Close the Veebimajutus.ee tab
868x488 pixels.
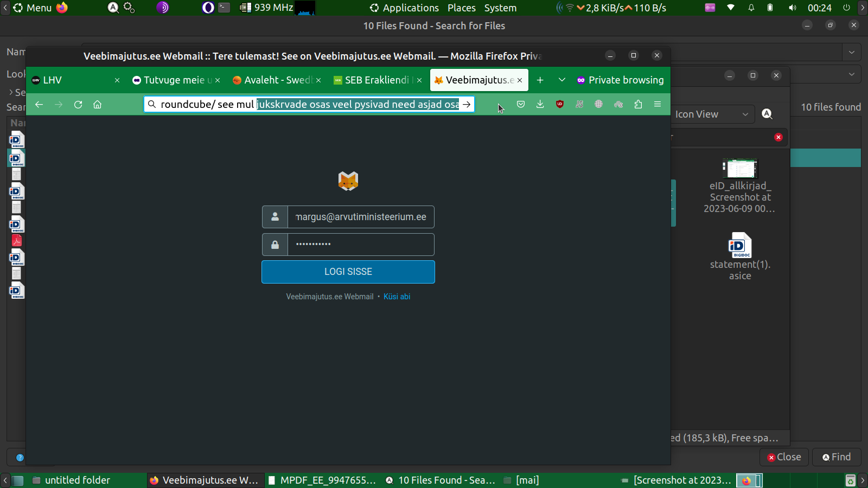520,80
